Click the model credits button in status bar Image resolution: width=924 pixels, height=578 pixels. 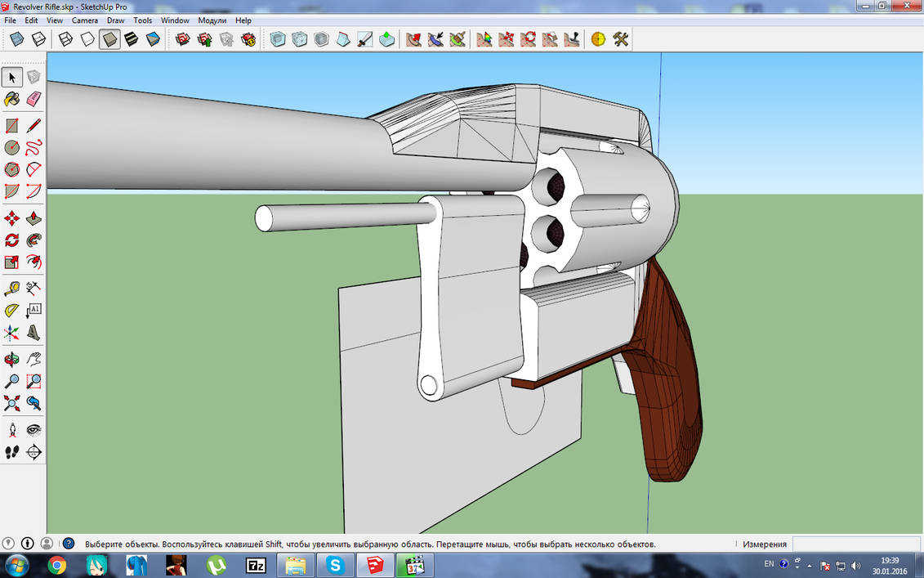27,543
